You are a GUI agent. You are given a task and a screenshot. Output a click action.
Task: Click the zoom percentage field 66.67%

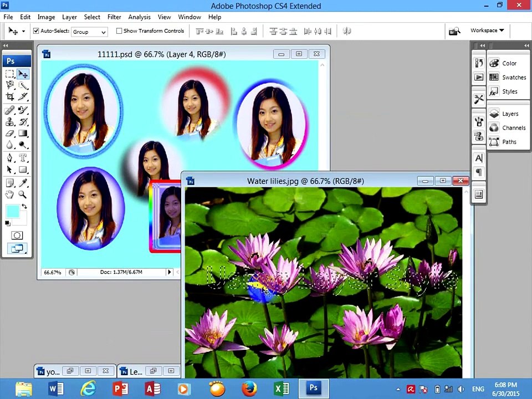click(53, 272)
